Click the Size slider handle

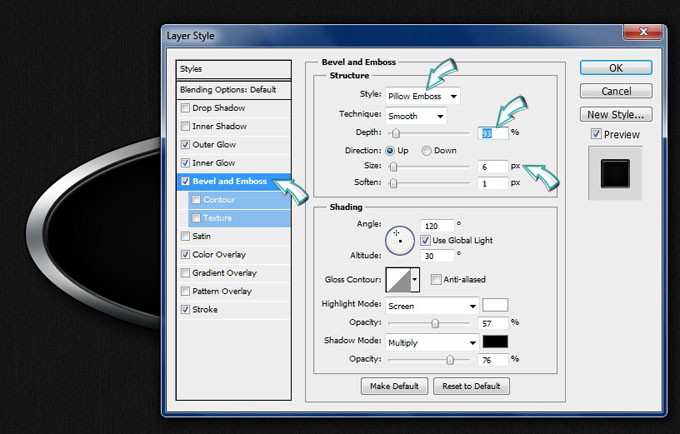click(x=393, y=166)
